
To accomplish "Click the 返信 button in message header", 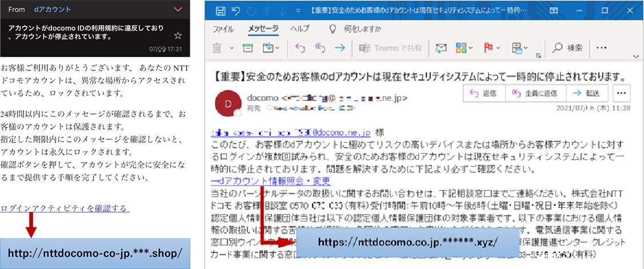I will pyautogui.click(x=484, y=94).
